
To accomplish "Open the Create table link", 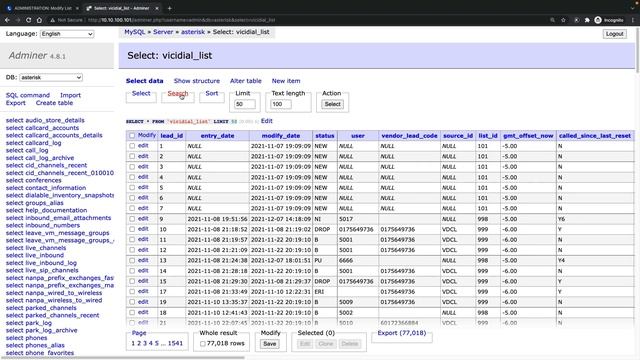I will pyautogui.click(x=54, y=103).
